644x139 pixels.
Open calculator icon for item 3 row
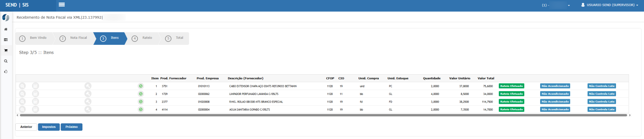[x=35, y=102]
